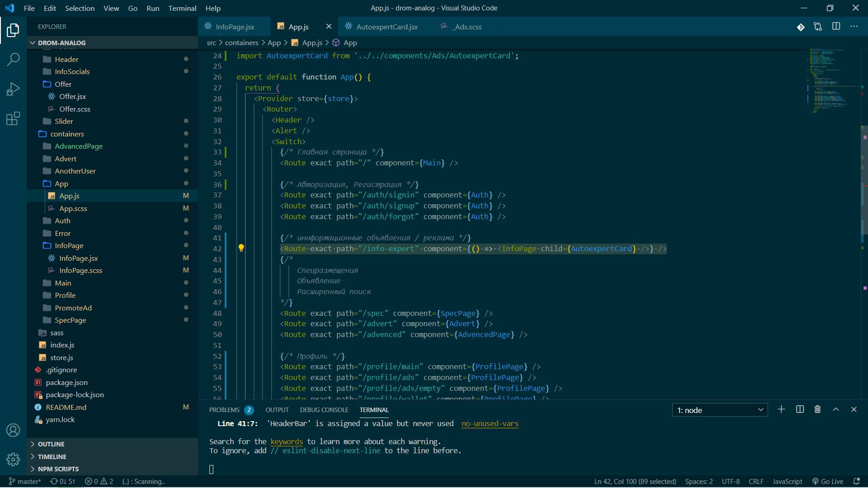The height and width of the screenshot is (488, 868).
Task: Maximize the panel size chevron
Action: [836, 409]
